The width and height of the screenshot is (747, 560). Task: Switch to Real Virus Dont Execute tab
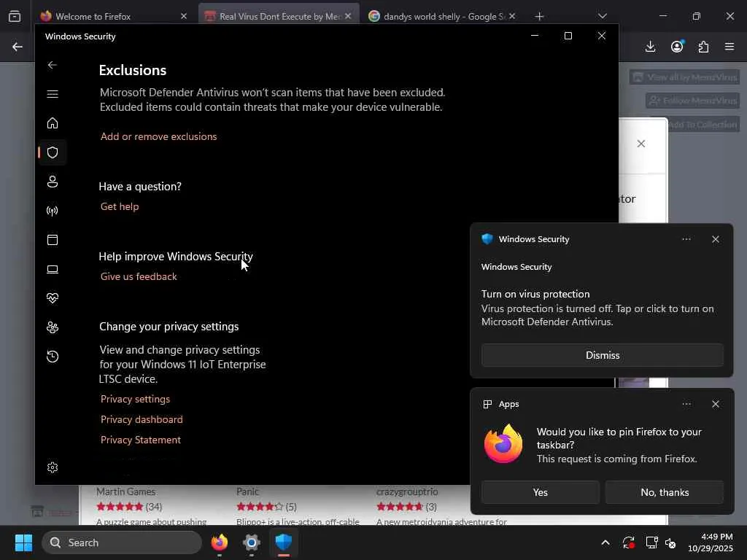279,16
